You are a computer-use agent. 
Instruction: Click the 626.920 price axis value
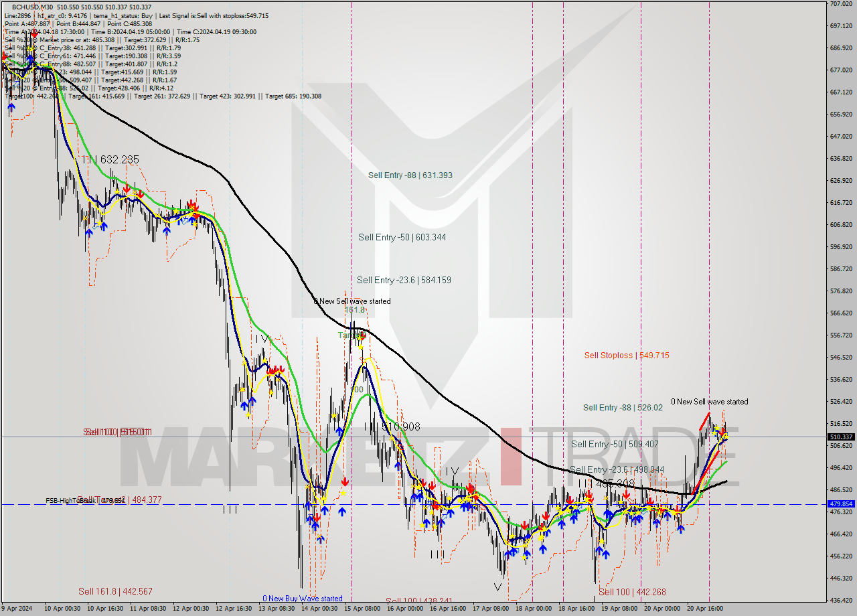coord(840,181)
